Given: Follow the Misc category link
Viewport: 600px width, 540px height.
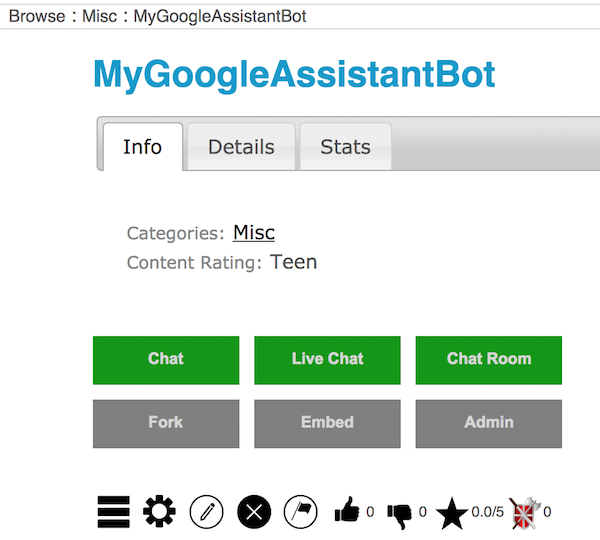Looking at the screenshot, I should (254, 232).
